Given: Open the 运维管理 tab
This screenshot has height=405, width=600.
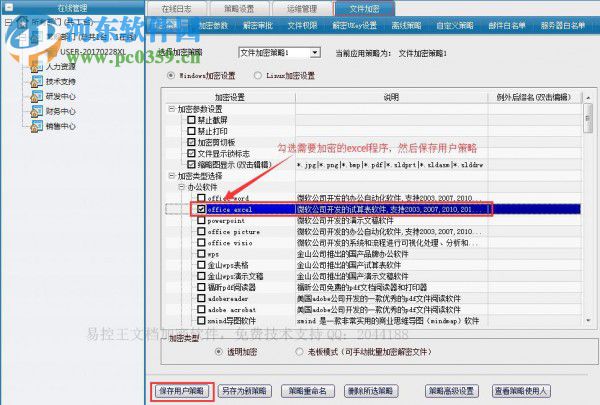Looking at the screenshot, I should click(x=302, y=8).
